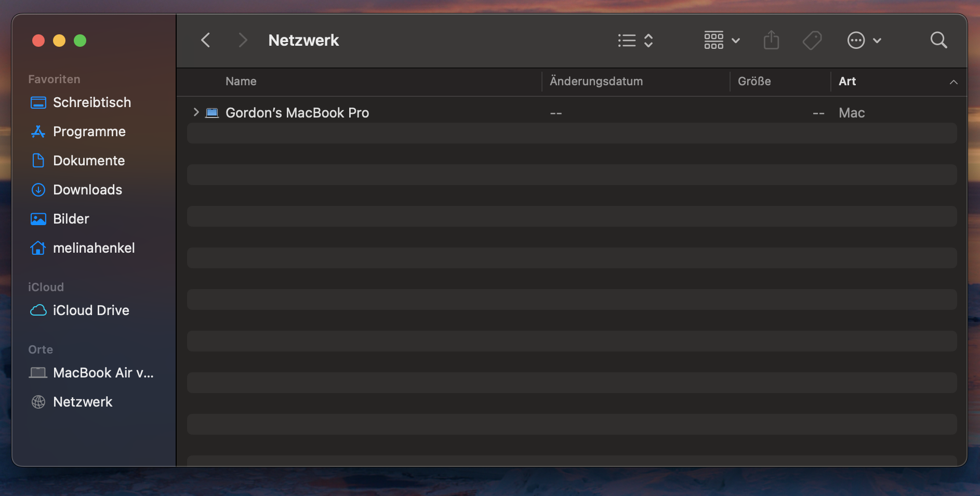Expand Gordon's MacBook Pro disclosure arrow
The width and height of the screenshot is (980, 496).
[196, 112]
